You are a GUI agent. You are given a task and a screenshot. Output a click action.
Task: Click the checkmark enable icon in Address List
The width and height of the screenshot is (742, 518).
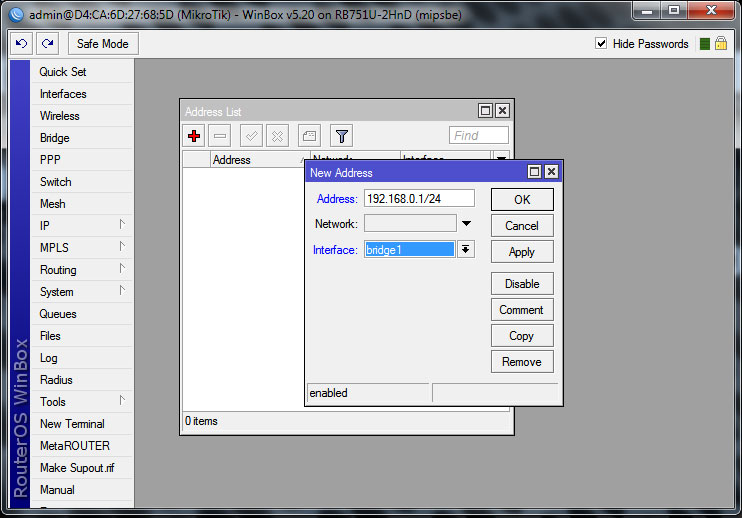coord(252,136)
